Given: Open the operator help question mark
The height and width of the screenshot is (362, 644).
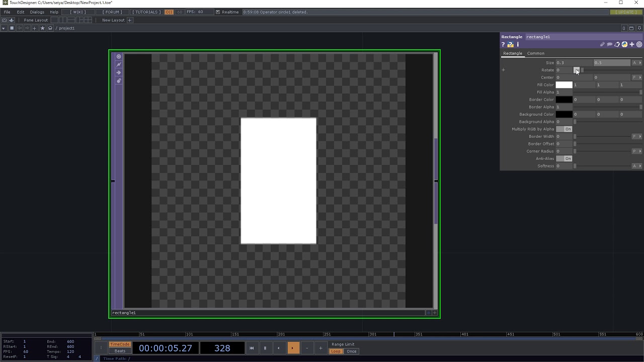Looking at the screenshot, I should [x=503, y=45].
